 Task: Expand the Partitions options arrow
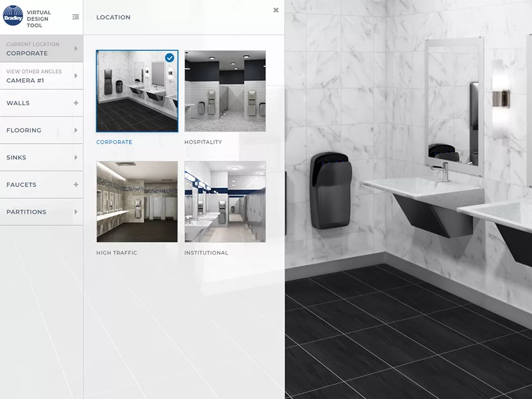[76, 212]
